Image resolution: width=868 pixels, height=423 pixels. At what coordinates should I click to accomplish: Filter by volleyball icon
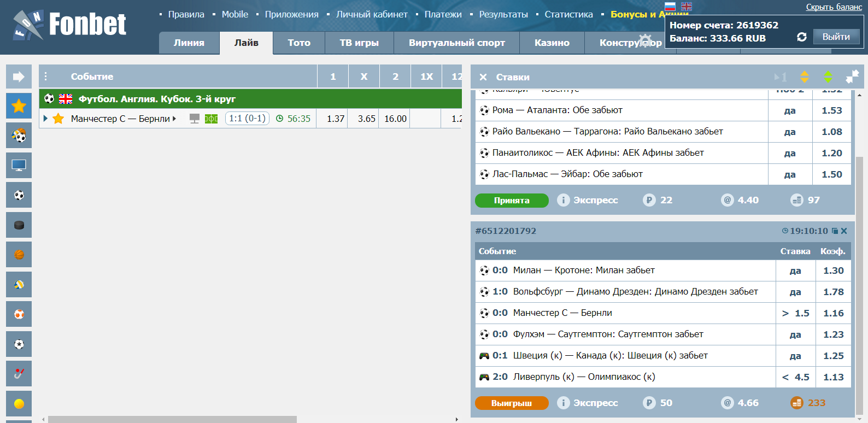(x=19, y=284)
